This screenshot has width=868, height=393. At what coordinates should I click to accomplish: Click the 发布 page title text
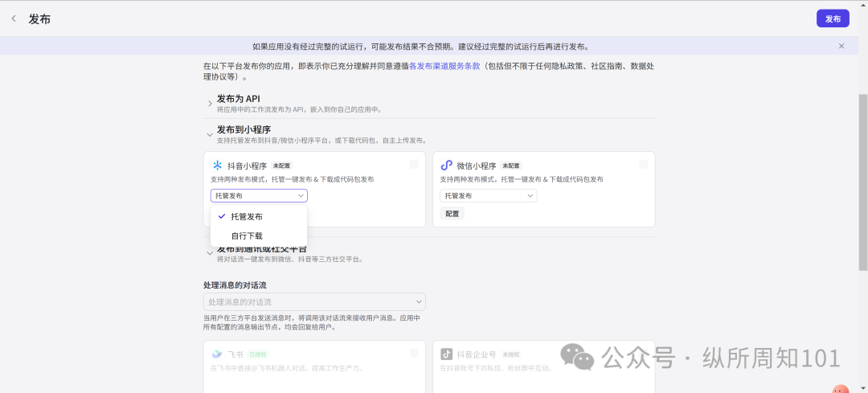pyautogui.click(x=40, y=18)
